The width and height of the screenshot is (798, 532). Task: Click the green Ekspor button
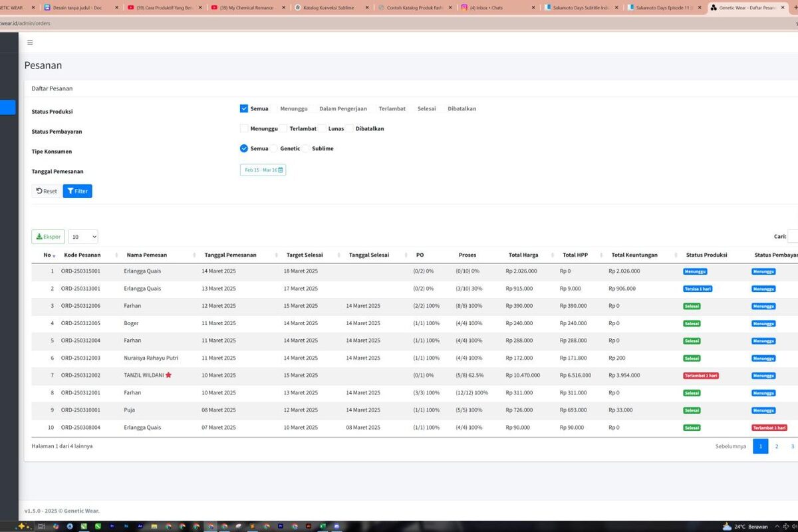tap(48, 237)
